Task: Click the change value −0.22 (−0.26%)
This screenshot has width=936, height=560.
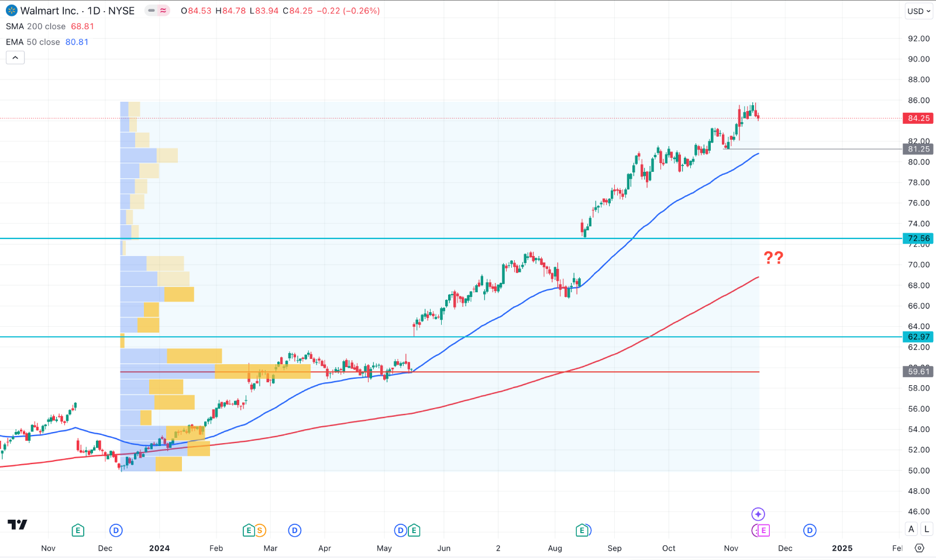Action: point(349,11)
